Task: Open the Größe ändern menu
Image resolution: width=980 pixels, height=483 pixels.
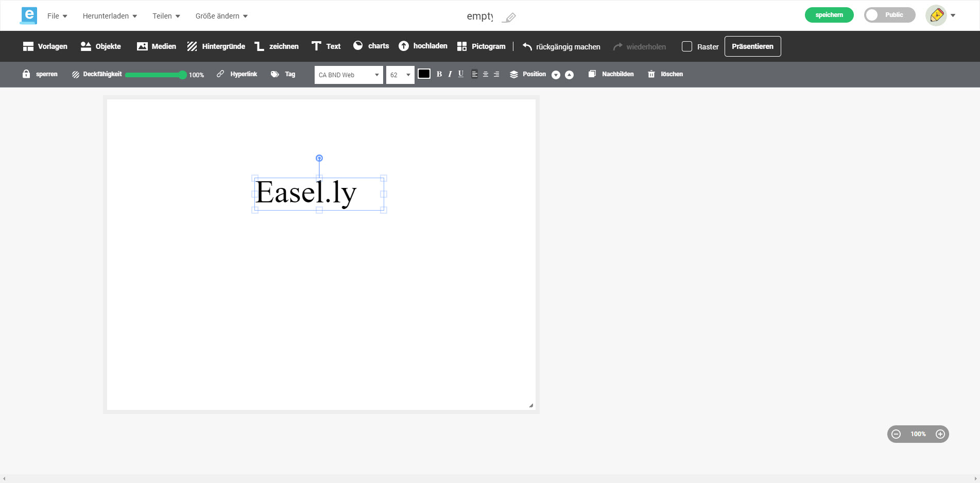Action: 221,16
